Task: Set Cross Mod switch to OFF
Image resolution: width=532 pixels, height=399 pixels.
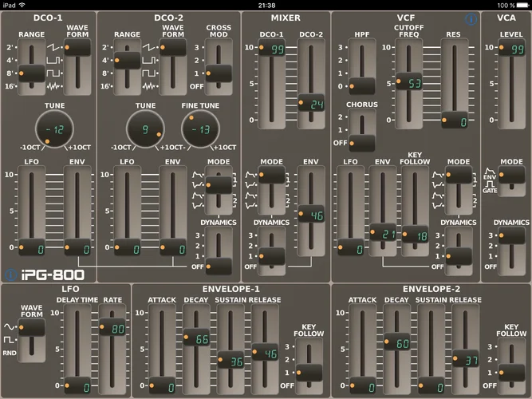Action: click(x=197, y=85)
